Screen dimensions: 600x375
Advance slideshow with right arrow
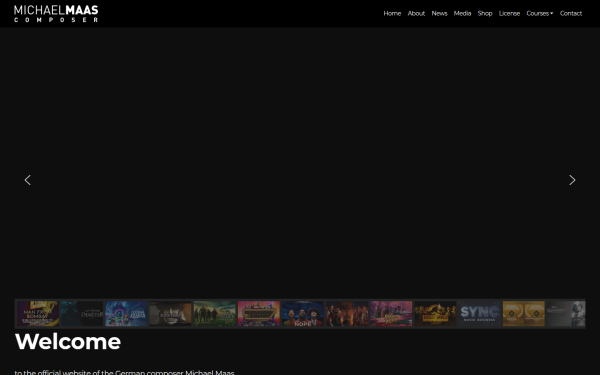tap(572, 180)
